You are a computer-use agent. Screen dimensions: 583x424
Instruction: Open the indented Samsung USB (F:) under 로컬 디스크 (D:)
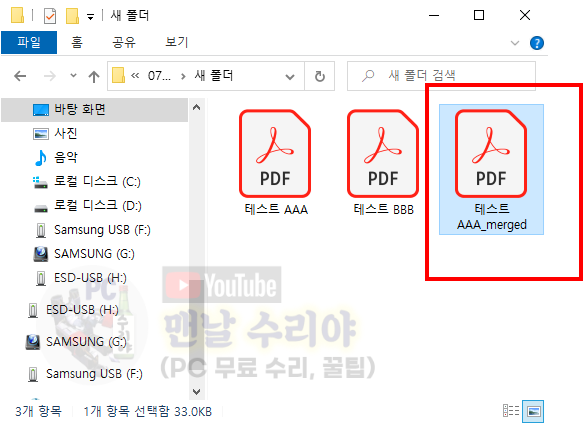click(94, 230)
